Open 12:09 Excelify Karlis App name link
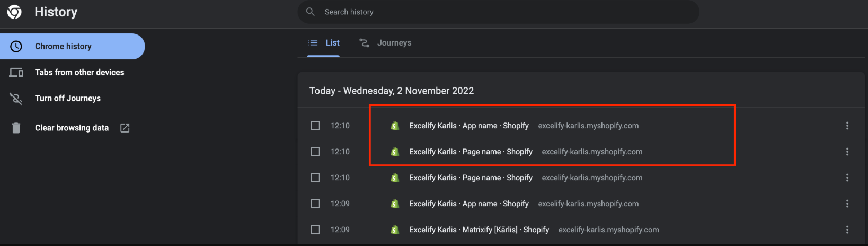Viewport: 868px width, 246px height. [469, 204]
